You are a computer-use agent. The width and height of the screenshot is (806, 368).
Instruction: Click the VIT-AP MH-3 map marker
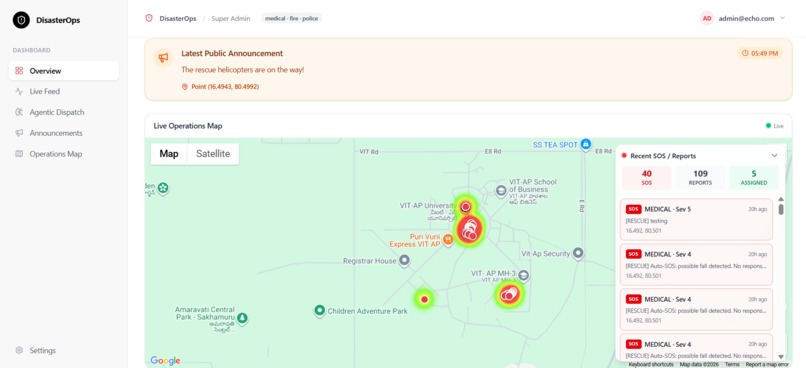coord(524,275)
